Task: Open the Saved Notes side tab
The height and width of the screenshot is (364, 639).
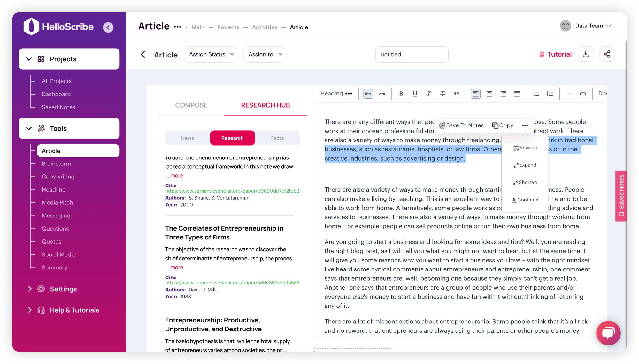Action: pyautogui.click(x=621, y=196)
